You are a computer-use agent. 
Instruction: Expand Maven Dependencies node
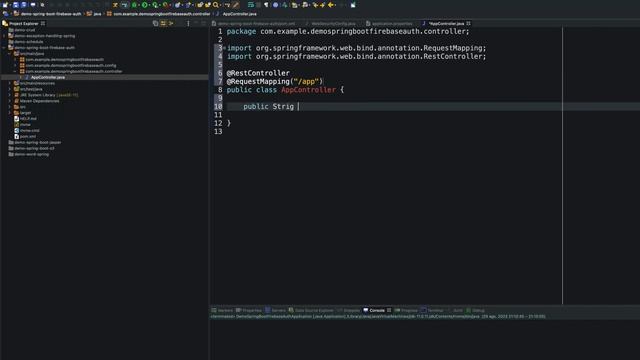pos(10,101)
